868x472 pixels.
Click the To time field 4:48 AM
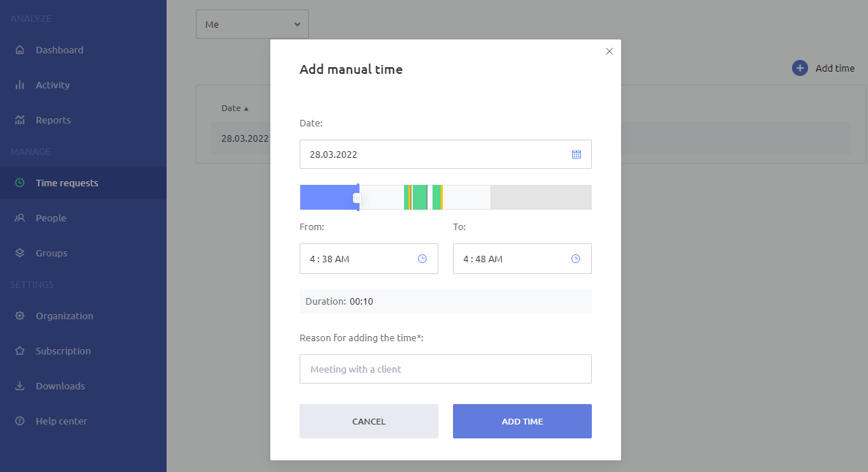(x=522, y=259)
